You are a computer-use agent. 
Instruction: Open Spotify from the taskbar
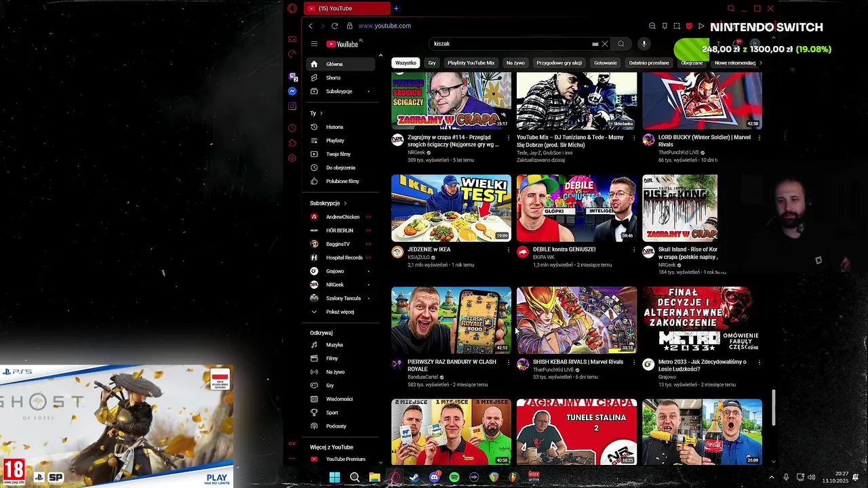tap(454, 477)
